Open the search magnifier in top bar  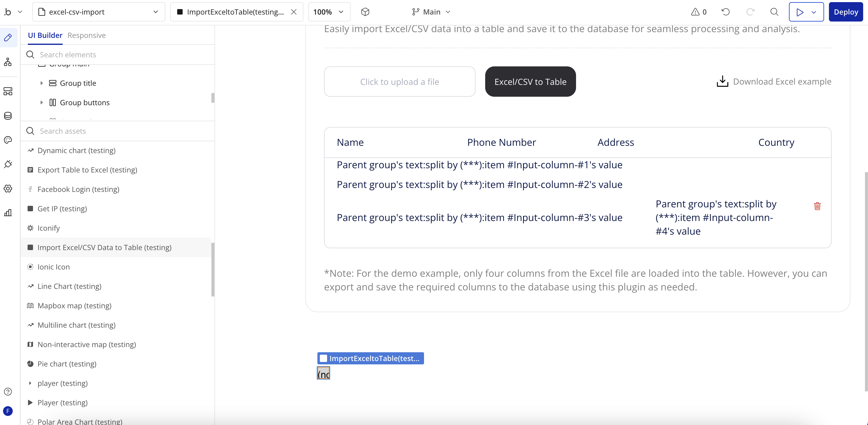pyautogui.click(x=774, y=12)
